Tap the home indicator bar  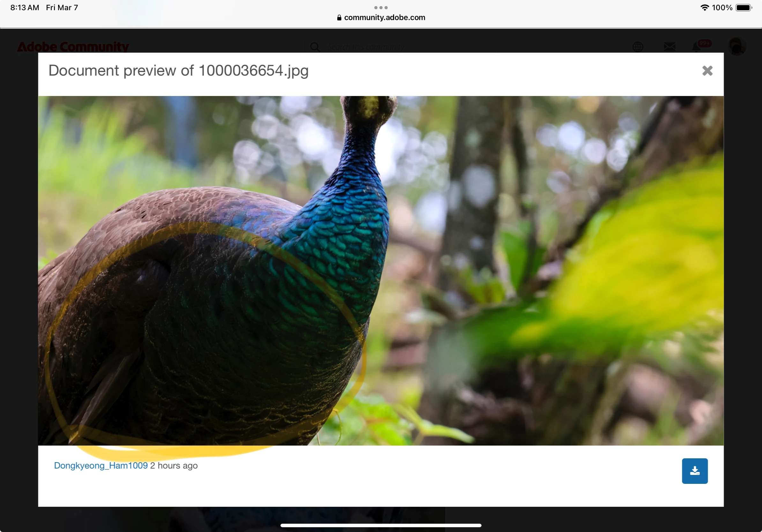pos(381,525)
